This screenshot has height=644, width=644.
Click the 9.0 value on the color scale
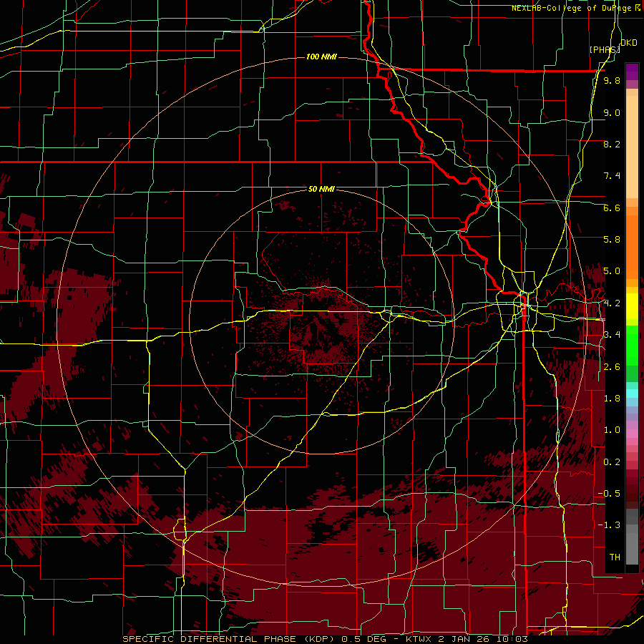pos(612,112)
